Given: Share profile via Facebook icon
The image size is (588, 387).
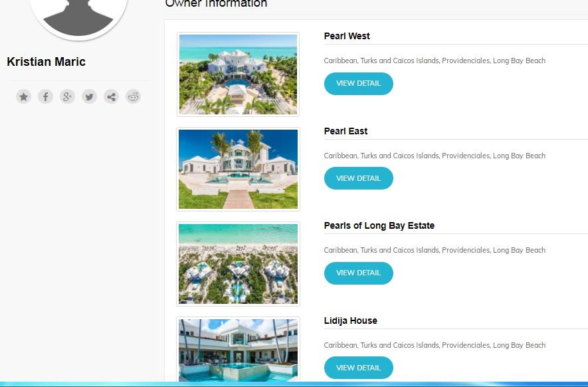Looking at the screenshot, I should (x=45, y=97).
